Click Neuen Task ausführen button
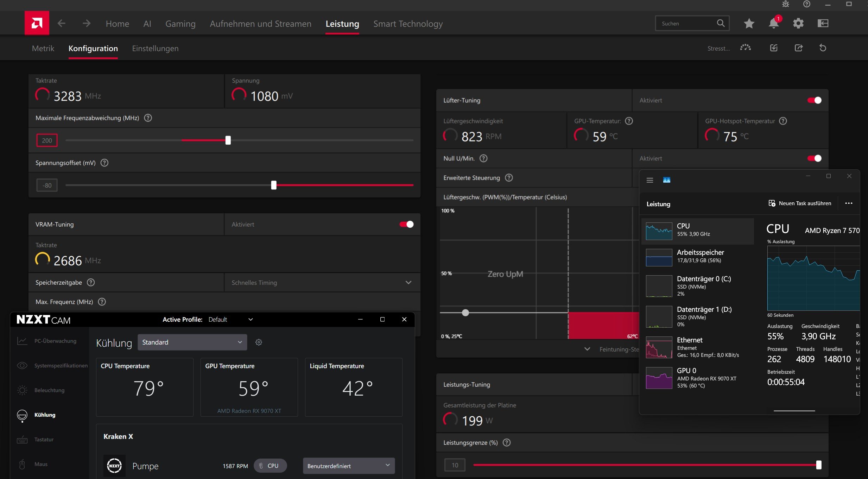Screen dimensions: 868x479 click(800, 203)
